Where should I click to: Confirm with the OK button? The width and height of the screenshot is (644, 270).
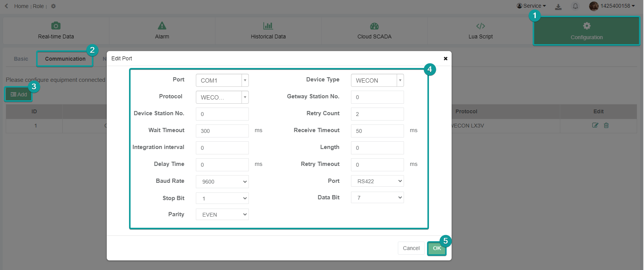click(x=437, y=248)
